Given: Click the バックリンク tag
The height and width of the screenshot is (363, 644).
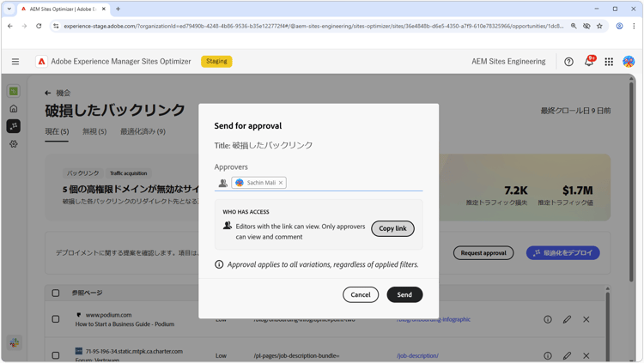Looking at the screenshot, I should [82, 173].
